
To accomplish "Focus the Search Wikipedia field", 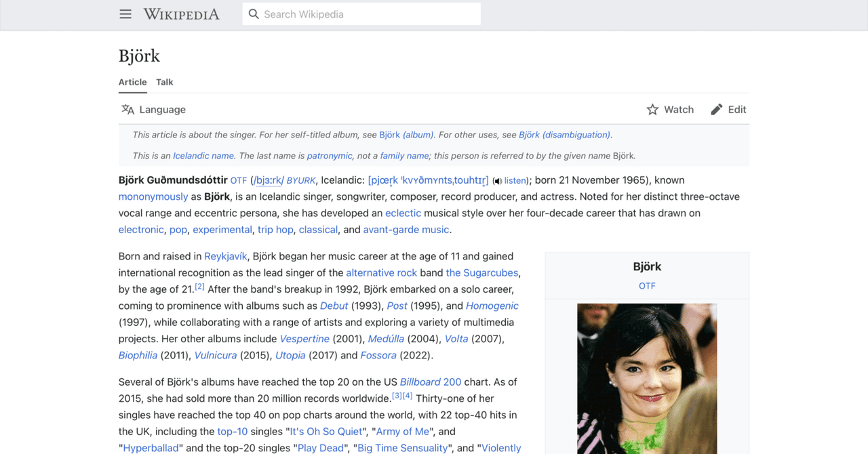I will (x=361, y=14).
